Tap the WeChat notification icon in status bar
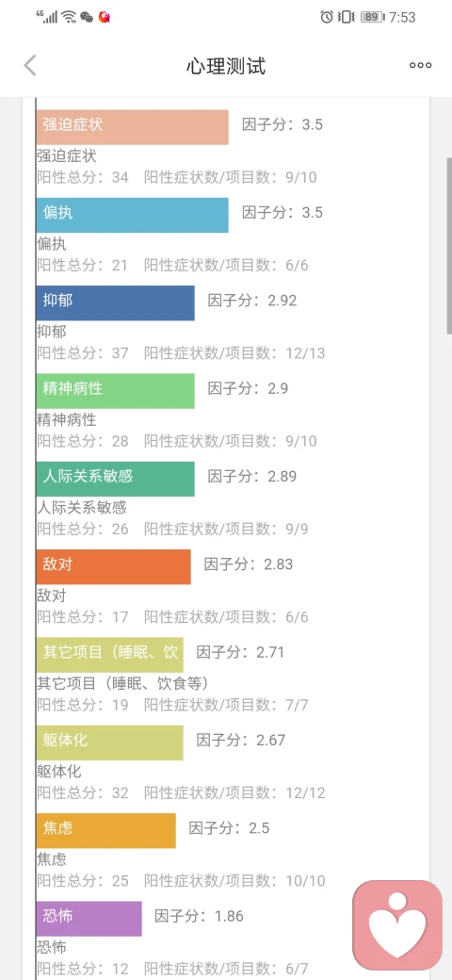 [x=87, y=17]
